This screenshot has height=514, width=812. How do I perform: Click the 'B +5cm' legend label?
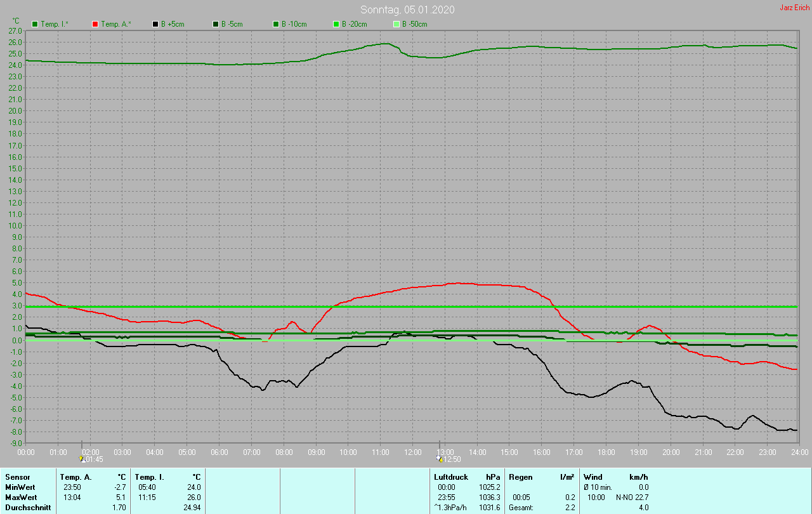click(173, 24)
